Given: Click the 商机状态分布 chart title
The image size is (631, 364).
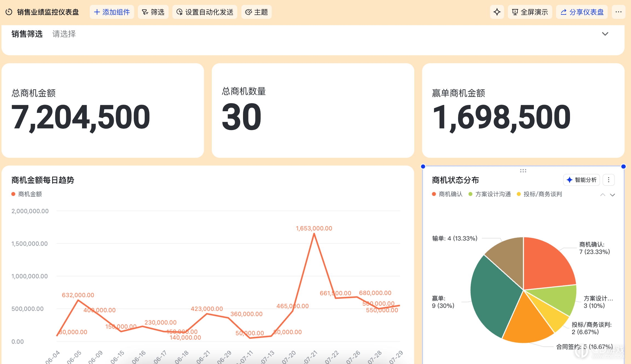Looking at the screenshot, I should [x=455, y=180].
